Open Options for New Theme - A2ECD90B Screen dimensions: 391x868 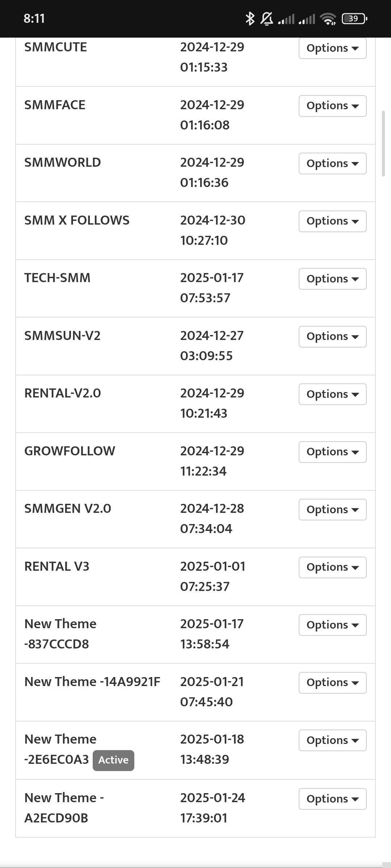point(332,799)
